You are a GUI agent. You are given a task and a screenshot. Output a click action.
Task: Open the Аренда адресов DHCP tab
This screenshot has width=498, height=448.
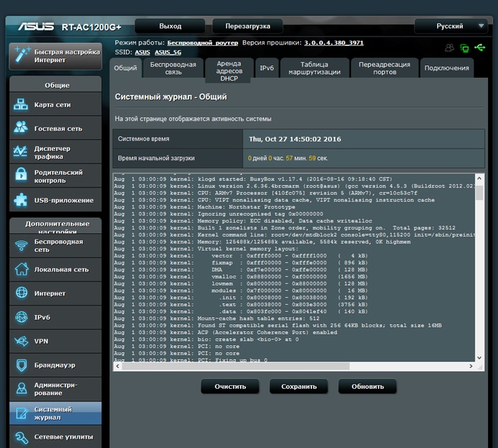click(x=229, y=68)
